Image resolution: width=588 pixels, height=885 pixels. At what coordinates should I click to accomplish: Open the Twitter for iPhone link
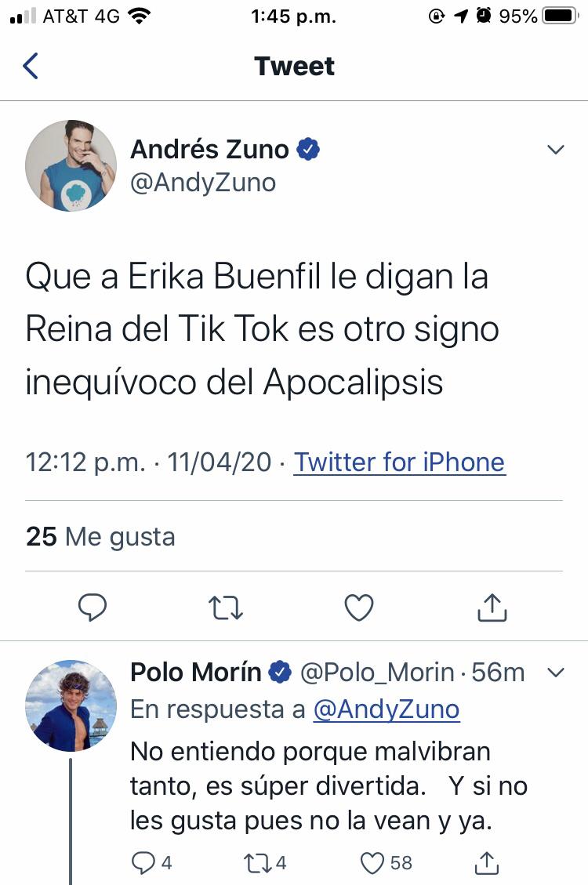(399, 462)
